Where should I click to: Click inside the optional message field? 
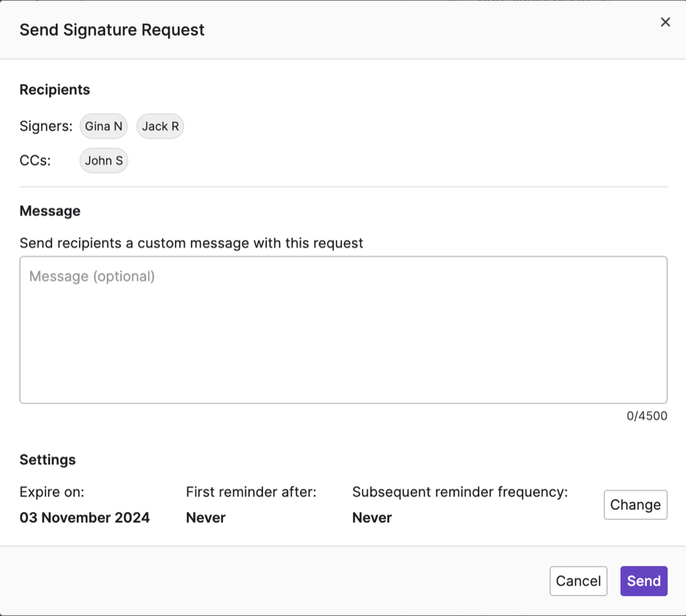(343, 330)
